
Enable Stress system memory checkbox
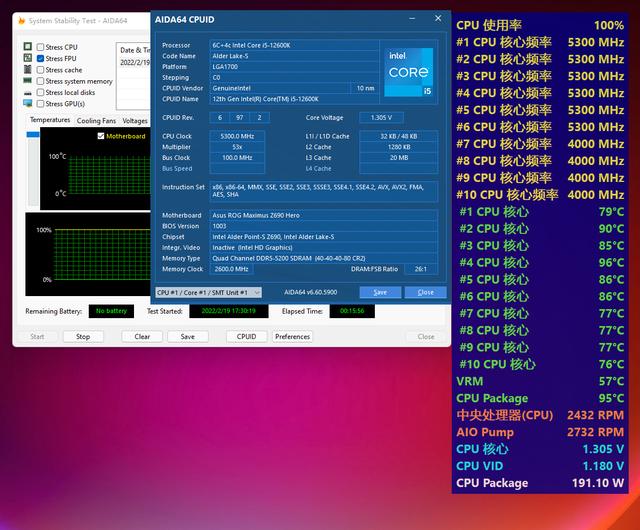pyautogui.click(x=40, y=81)
